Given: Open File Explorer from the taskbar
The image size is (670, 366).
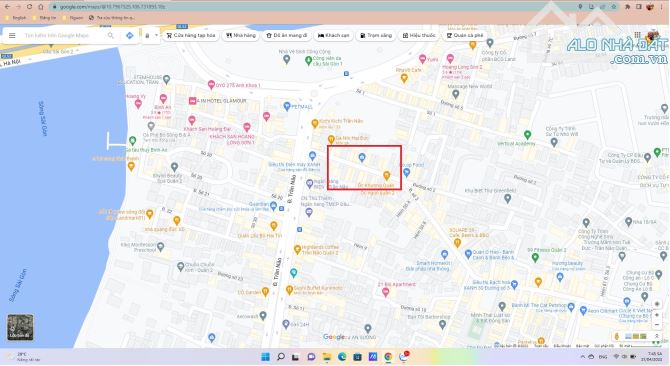Looking at the screenshot, I should click(x=327, y=357).
